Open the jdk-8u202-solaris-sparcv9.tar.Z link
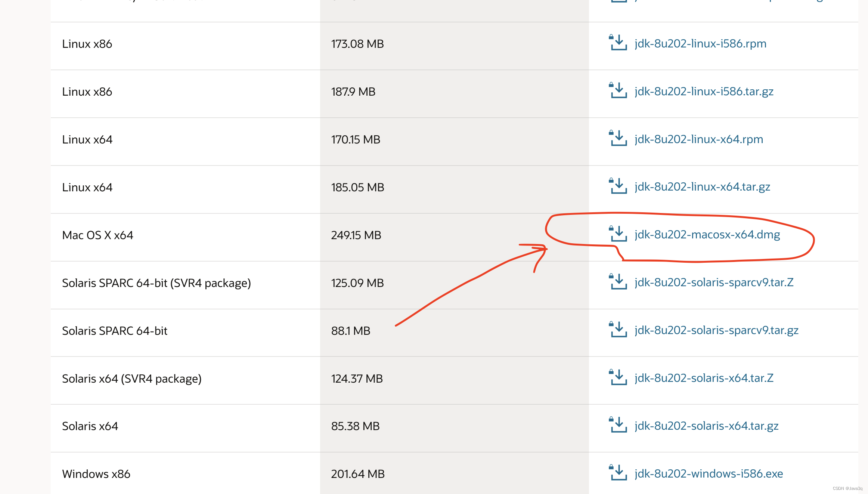Image resolution: width=868 pixels, height=494 pixels. point(714,282)
